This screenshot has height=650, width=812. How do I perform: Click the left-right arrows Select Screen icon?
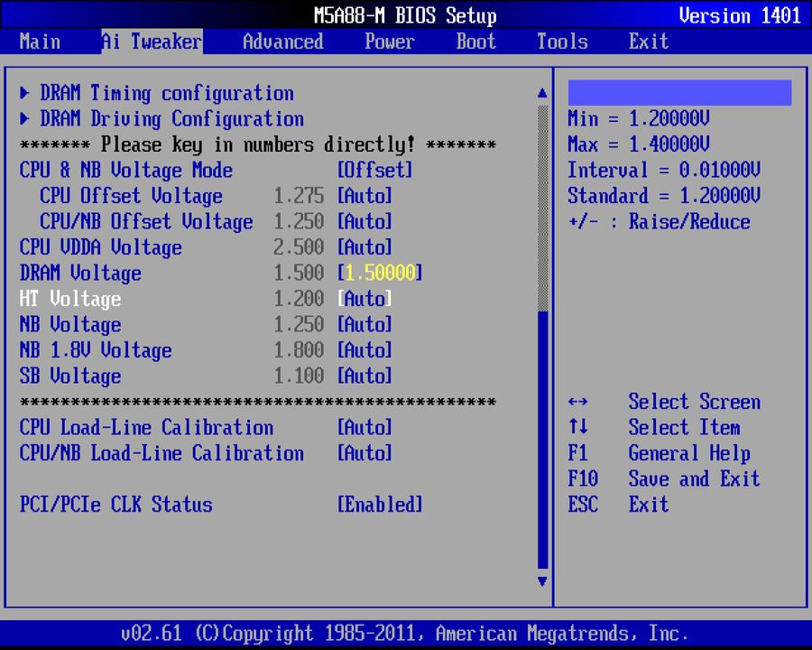coord(577,402)
